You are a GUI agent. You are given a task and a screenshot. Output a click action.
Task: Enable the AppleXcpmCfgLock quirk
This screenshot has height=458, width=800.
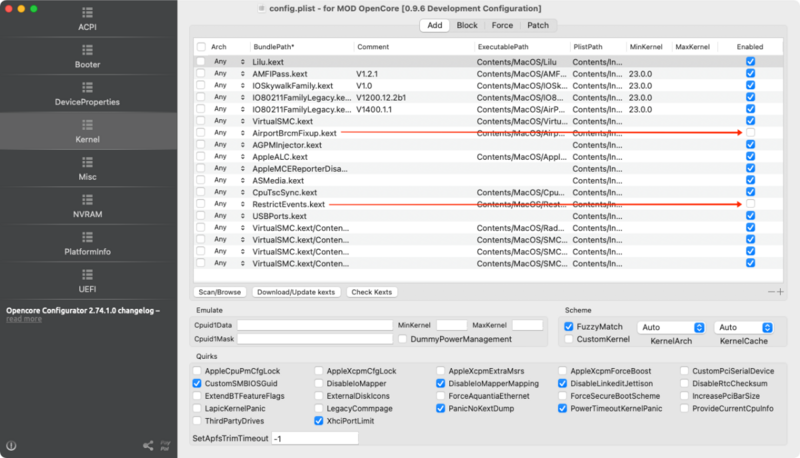point(319,371)
